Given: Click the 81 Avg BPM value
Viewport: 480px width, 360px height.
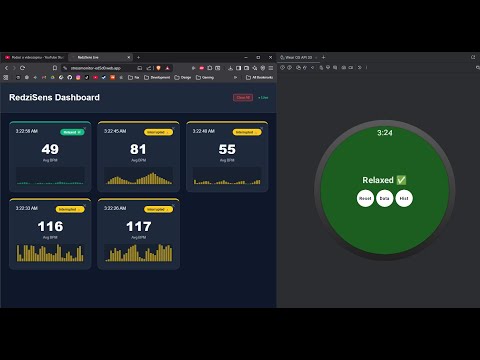Looking at the screenshot, I should 138,149.
